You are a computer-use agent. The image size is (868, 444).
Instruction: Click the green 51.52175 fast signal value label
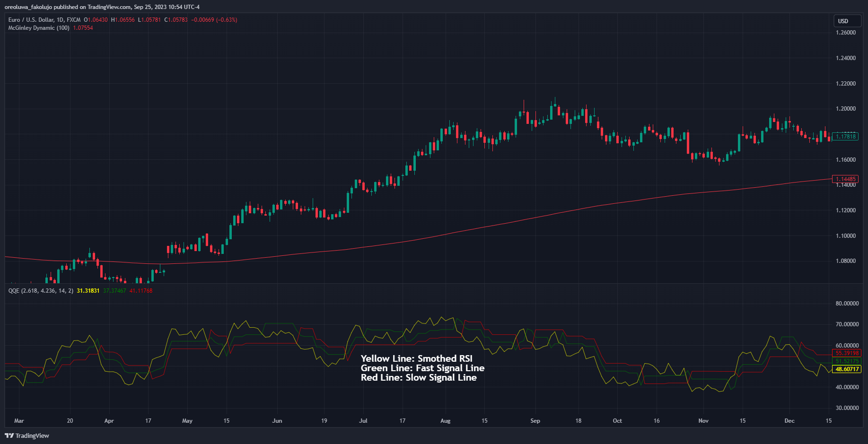pyautogui.click(x=846, y=361)
